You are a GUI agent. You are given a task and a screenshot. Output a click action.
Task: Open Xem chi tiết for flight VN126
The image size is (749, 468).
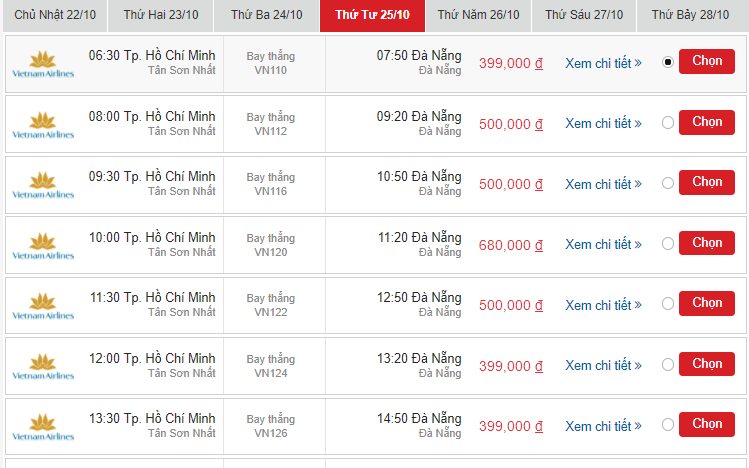click(x=603, y=426)
